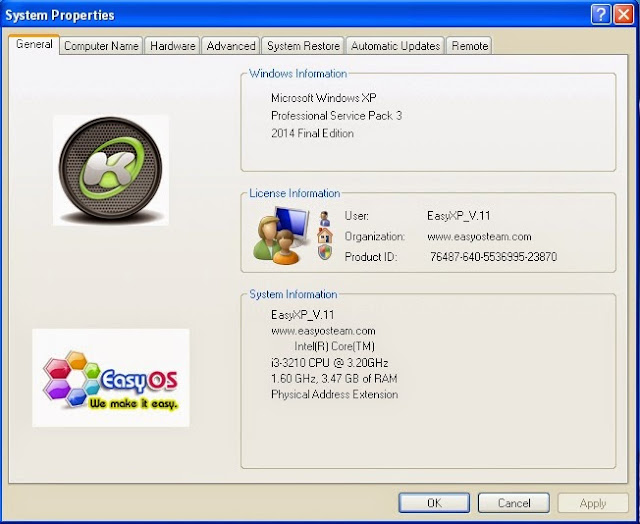Click the Windows Information group heading
Viewport: 640px width, 524px height.
[298, 74]
